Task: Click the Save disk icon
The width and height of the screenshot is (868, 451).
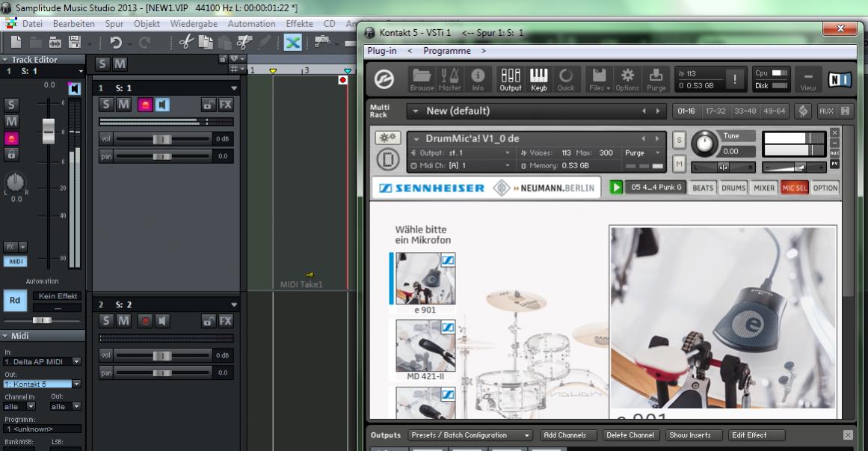Action: coord(74,42)
